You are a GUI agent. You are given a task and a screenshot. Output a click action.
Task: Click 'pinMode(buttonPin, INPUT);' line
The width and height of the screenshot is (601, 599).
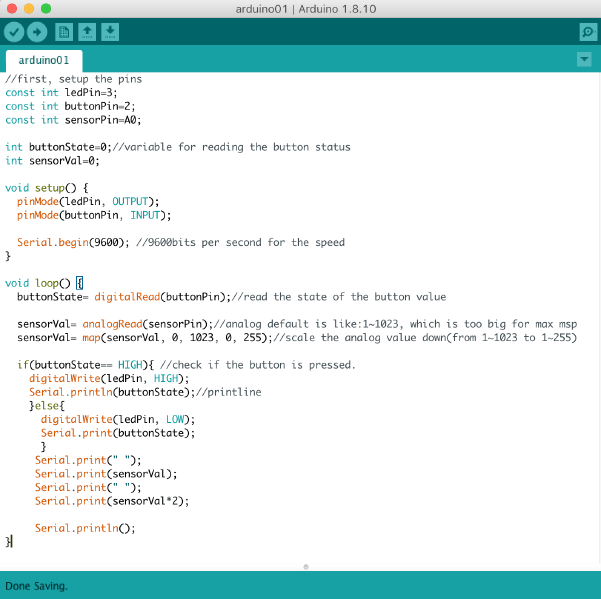coord(94,215)
